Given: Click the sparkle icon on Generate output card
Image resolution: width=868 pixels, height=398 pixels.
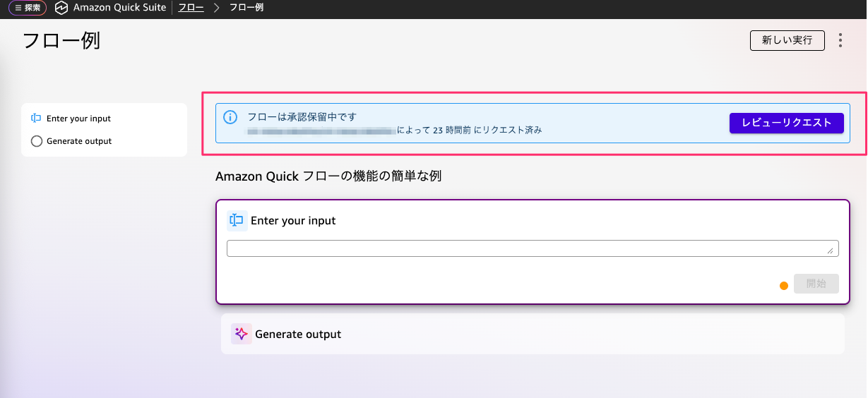Looking at the screenshot, I should (x=242, y=334).
